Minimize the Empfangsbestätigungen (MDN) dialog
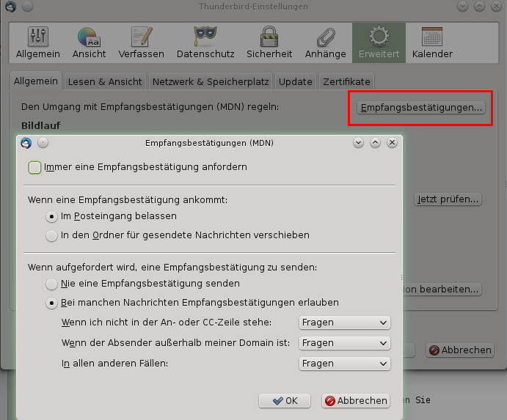 pos(358,142)
